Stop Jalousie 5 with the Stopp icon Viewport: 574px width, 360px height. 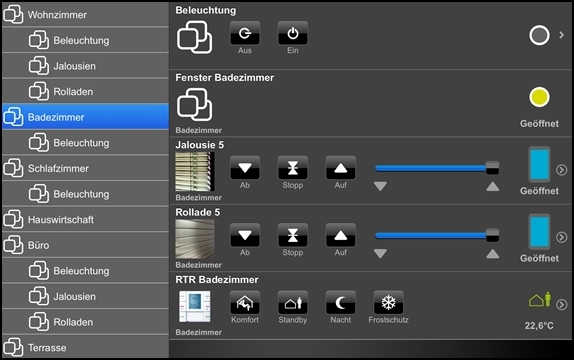(x=292, y=168)
